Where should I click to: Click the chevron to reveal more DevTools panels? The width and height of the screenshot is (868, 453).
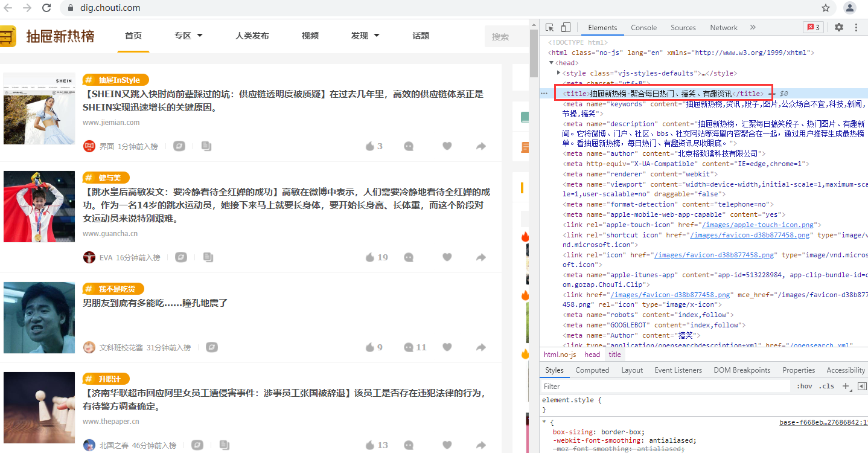[x=752, y=27]
